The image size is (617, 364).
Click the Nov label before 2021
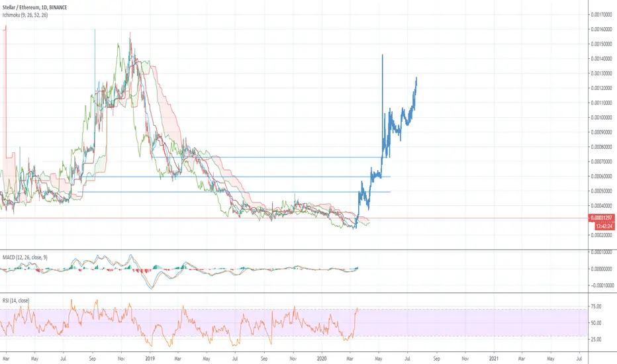[x=465, y=359]
